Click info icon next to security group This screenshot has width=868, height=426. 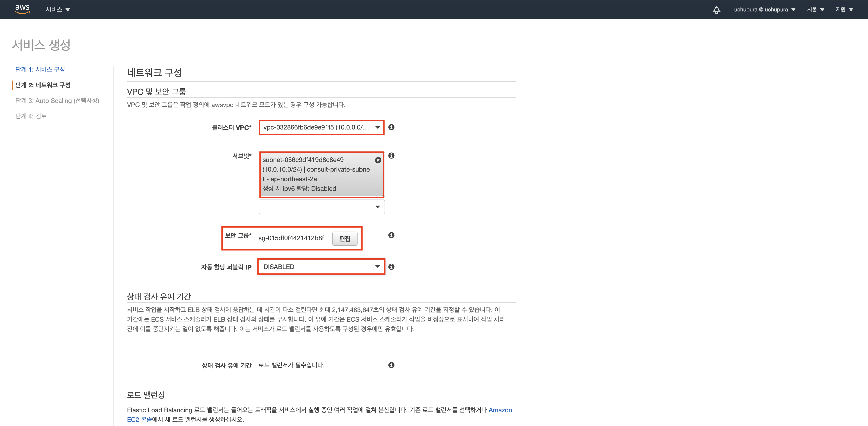(x=391, y=235)
